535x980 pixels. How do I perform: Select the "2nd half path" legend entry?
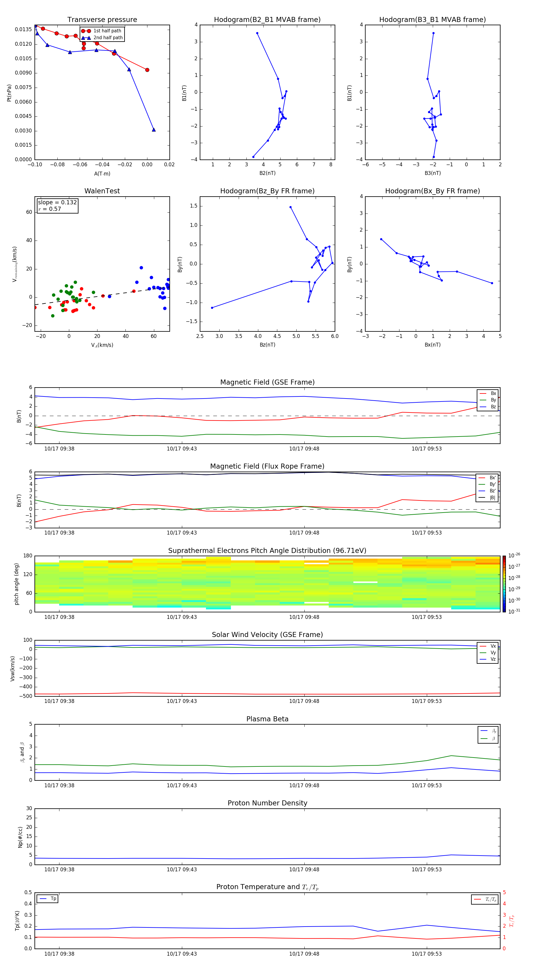[102, 38]
